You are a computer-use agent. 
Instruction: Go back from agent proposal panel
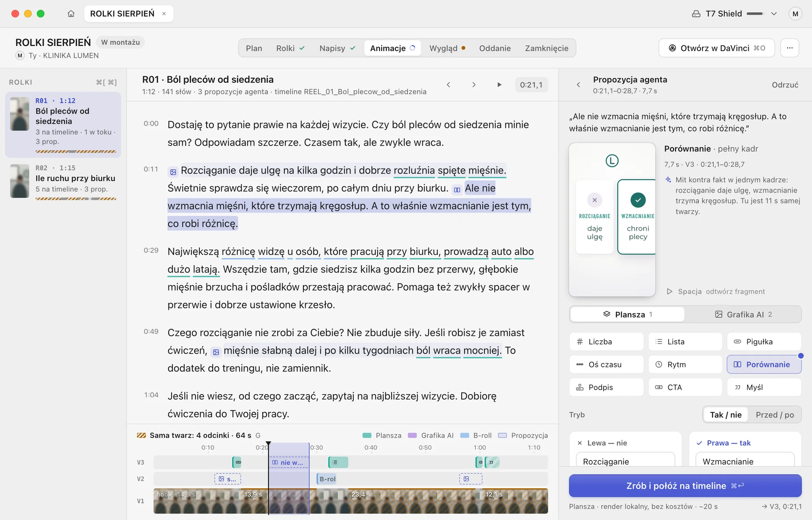tap(579, 85)
